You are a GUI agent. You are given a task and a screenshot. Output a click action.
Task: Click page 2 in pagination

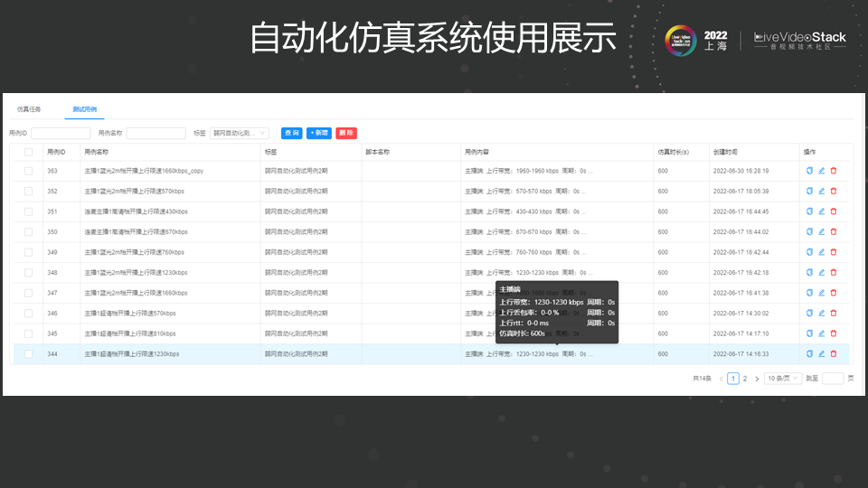coord(745,379)
